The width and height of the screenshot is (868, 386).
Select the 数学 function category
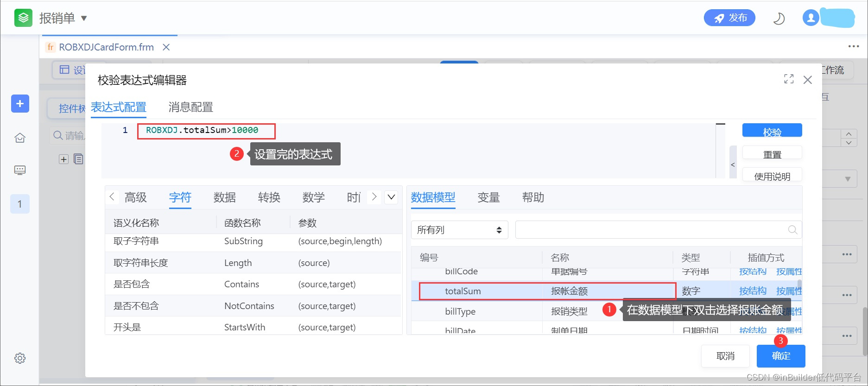(314, 197)
